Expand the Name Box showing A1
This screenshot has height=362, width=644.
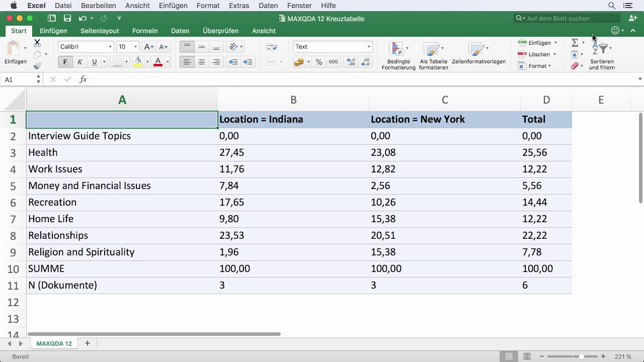(38, 79)
